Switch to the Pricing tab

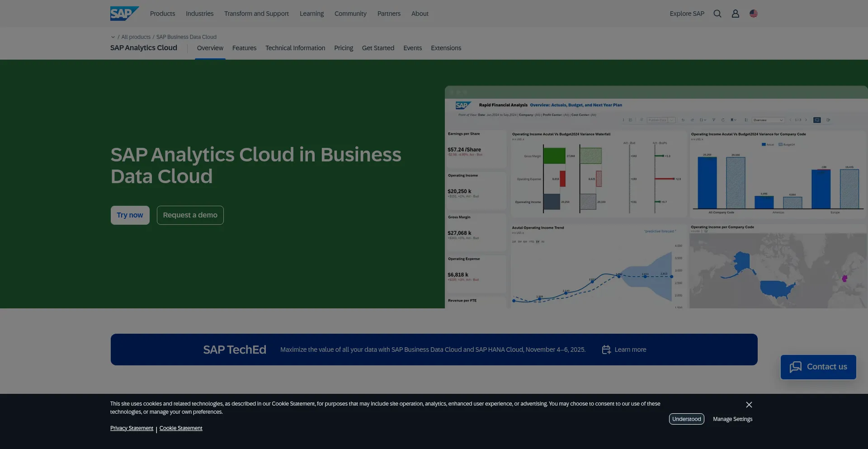pos(344,48)
